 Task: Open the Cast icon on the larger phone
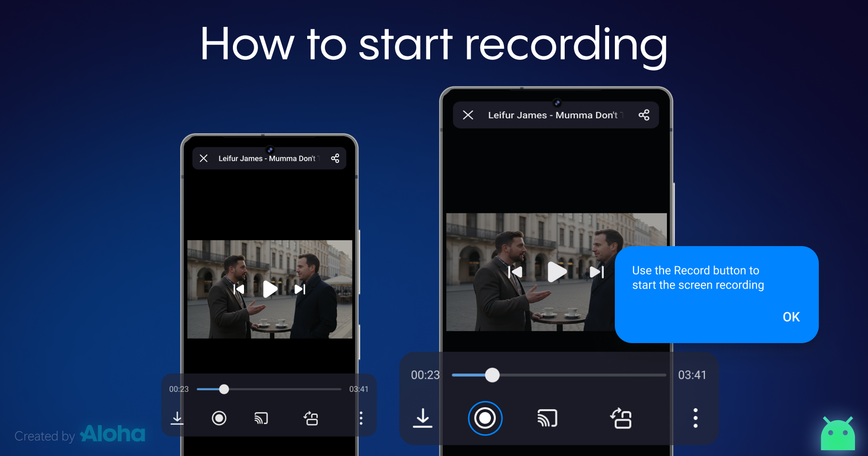[547, 418]
